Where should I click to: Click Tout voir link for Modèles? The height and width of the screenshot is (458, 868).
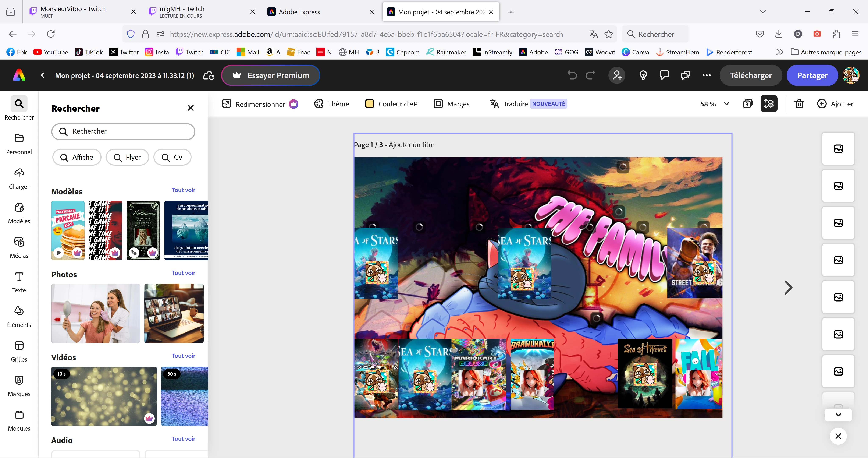[x=183, y=190]
